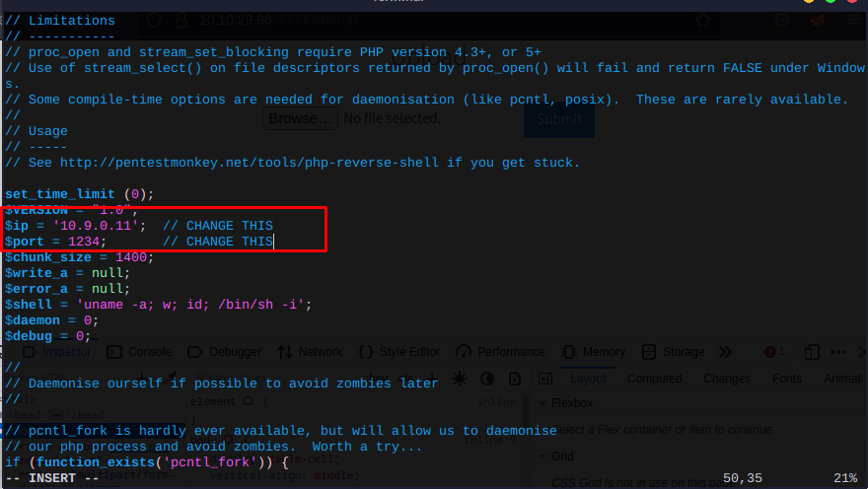Toggle print media simulation page icon
Viewport: 868px width, 489px height.
click(515, 379)
